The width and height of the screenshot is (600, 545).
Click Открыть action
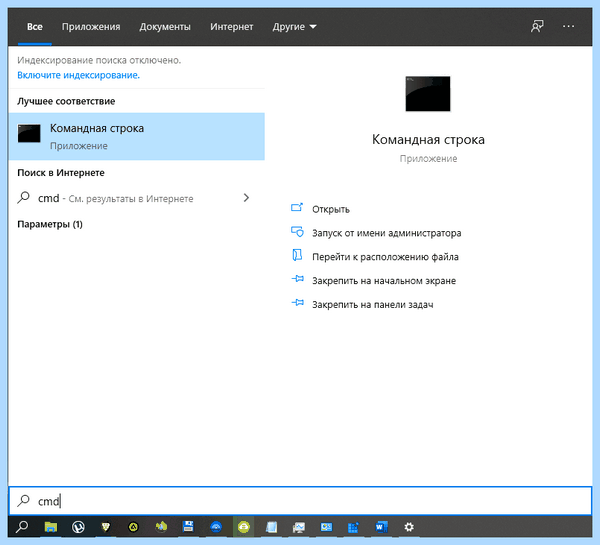tap(331, 209)
